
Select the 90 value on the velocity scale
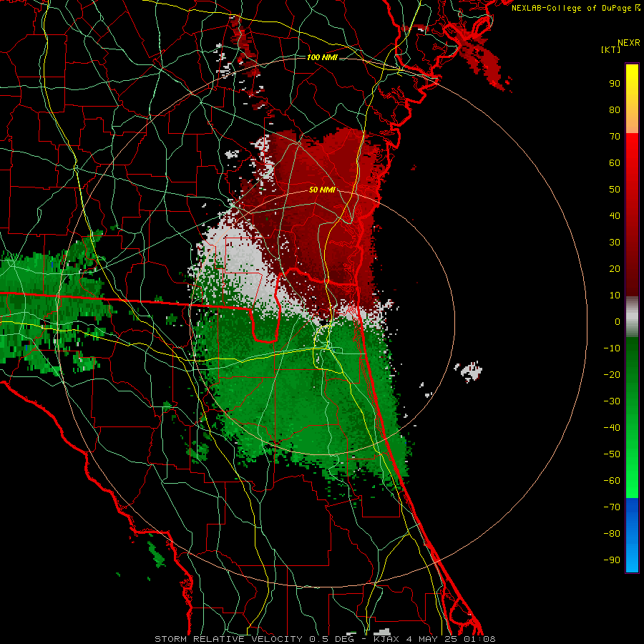615,84
